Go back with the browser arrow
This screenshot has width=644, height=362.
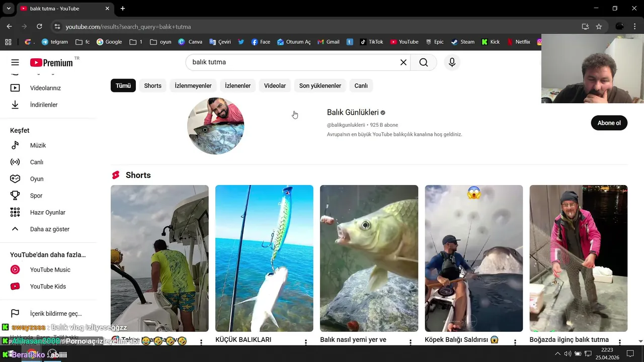pos(9,27)
